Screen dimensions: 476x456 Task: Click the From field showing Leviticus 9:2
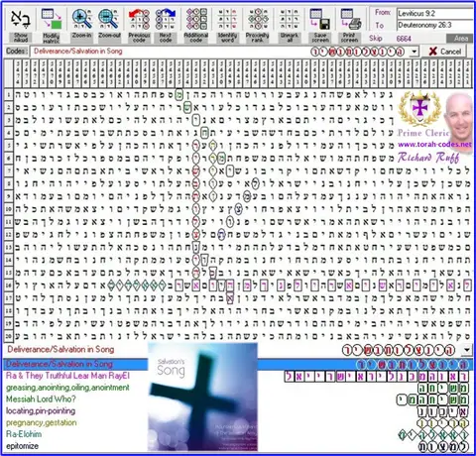click(x=435, y=14)
